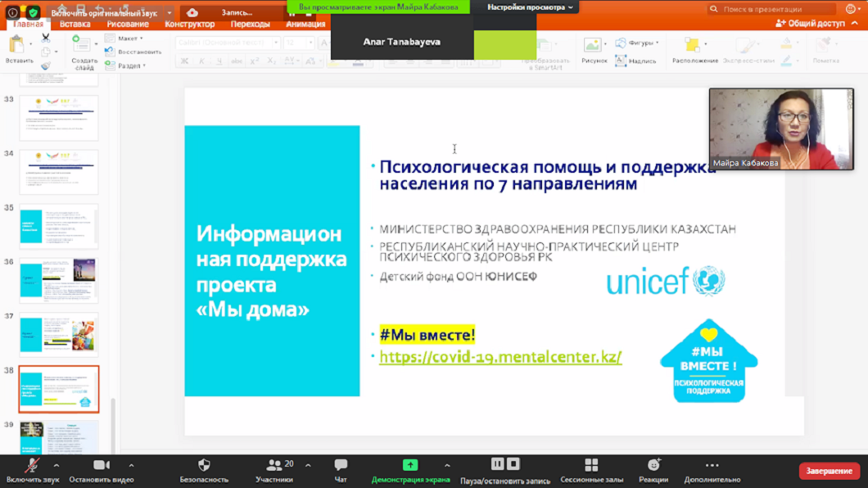Click the green Share Screen icon
The width and height of the screenshot is (868, 488).
click(x=410, y=465)
